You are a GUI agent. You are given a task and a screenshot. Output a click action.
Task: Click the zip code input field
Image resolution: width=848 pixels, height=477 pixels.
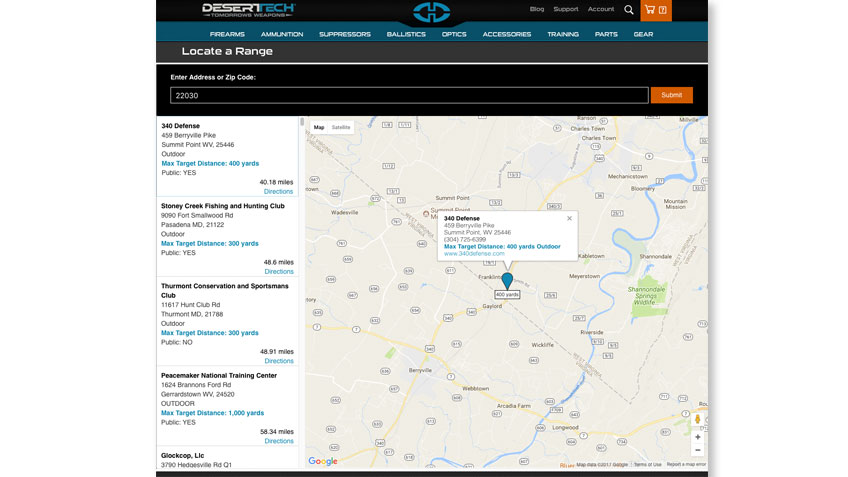point(408,95)
